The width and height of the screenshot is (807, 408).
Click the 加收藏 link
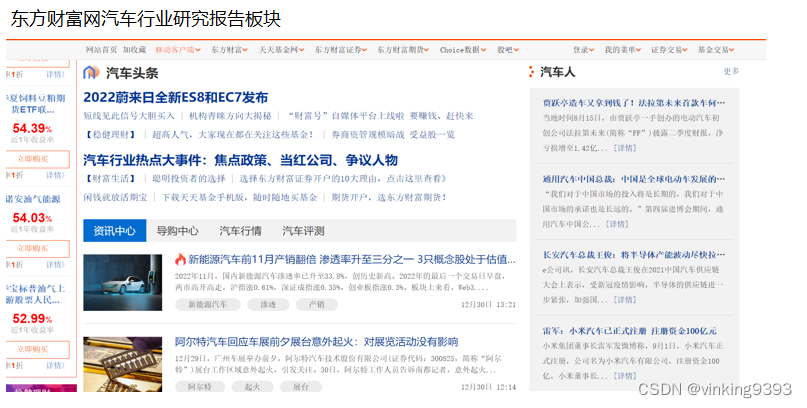(134, 50)
